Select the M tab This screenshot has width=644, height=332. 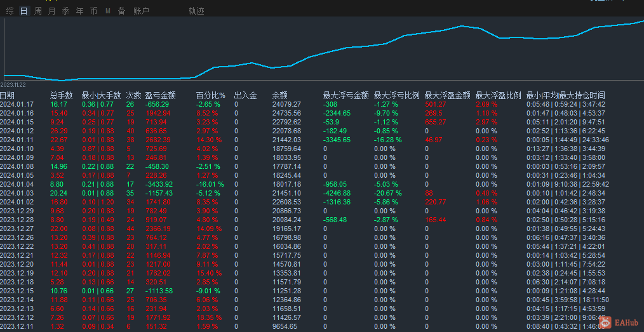point(108,11)
